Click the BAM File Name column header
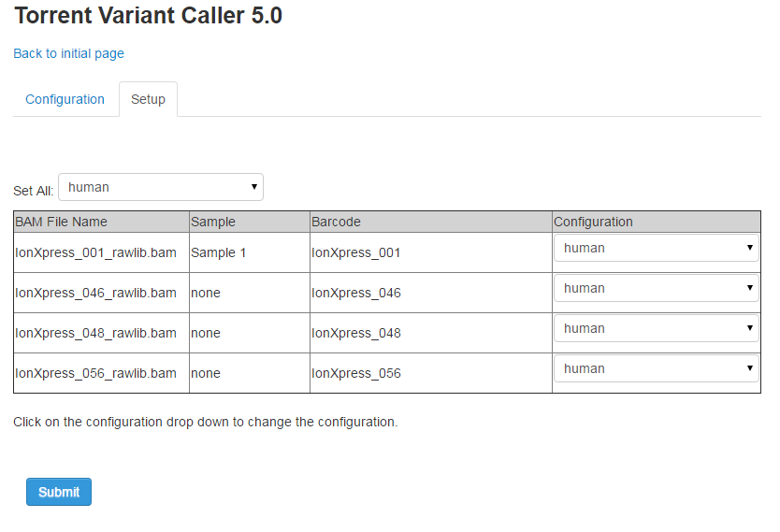Image resolution: width=780 pixels, height=532 pixels. [x=102, y=222]
